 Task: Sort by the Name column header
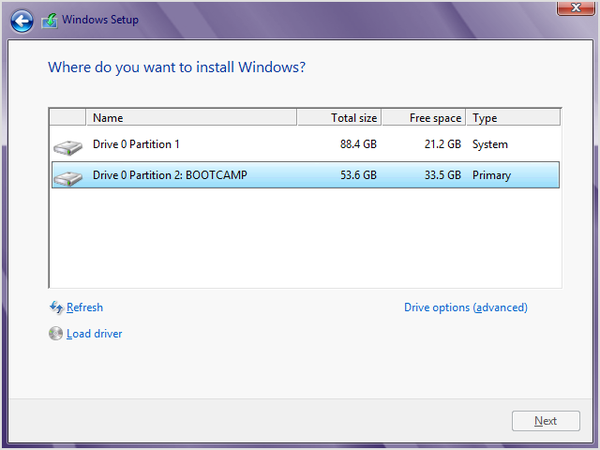191,117
